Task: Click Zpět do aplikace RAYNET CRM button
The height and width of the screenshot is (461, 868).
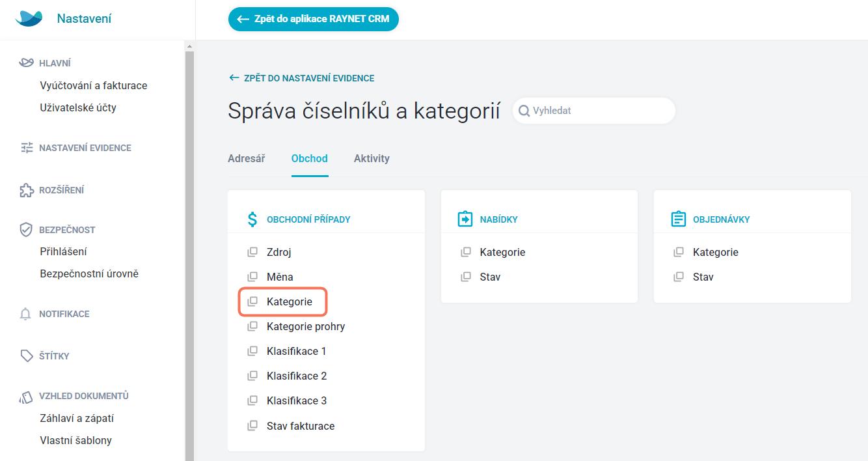Action: click(313, 19)
